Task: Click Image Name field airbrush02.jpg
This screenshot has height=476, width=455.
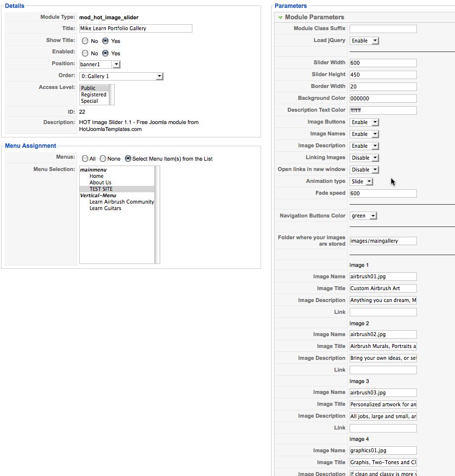Action: (383, 334)
